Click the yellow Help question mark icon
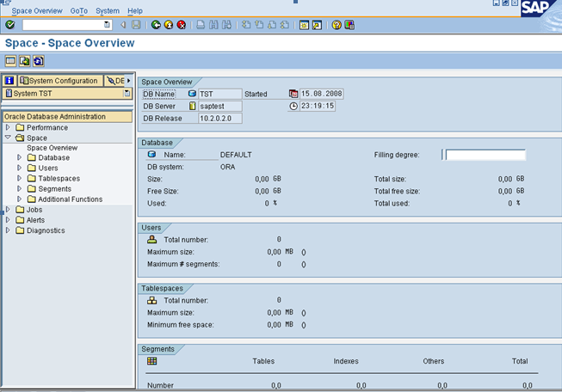 tap(337, 25)
